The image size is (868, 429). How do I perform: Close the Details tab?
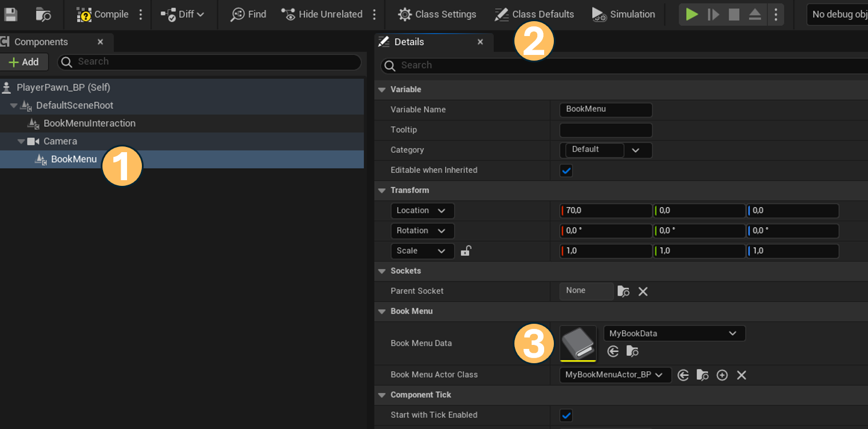click(480, 42)
